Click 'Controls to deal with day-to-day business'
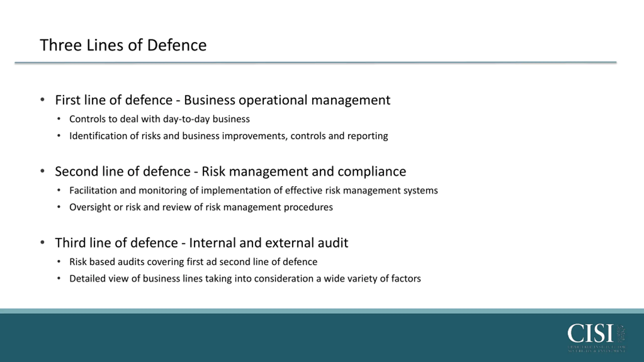 point(159,119)
